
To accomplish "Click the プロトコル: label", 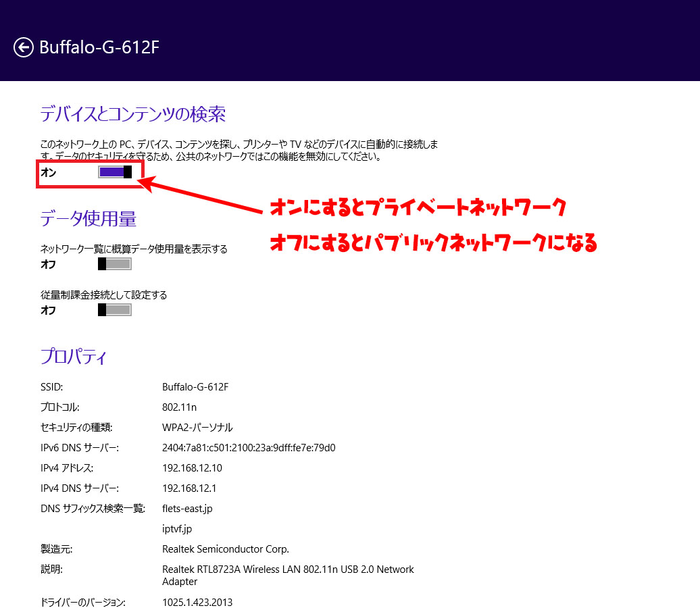I will coord(60,407).
